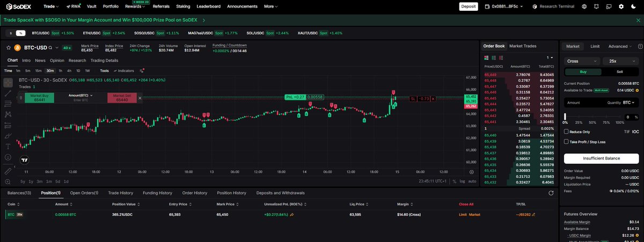Open order book grouping dropdown
The image size is (644, 242).
(550, 57)
